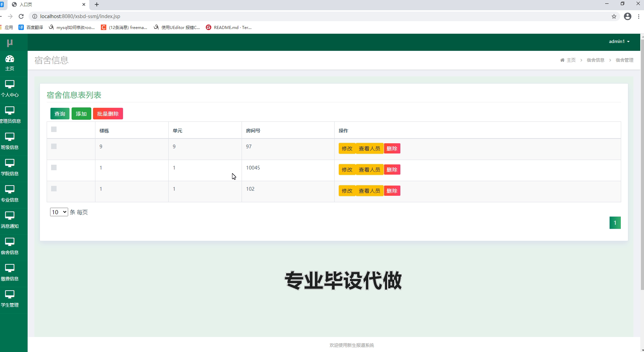Open a new browser tab with plus
Image resolution: width=644 pixels, height=352 pixels.
(97, 4)
